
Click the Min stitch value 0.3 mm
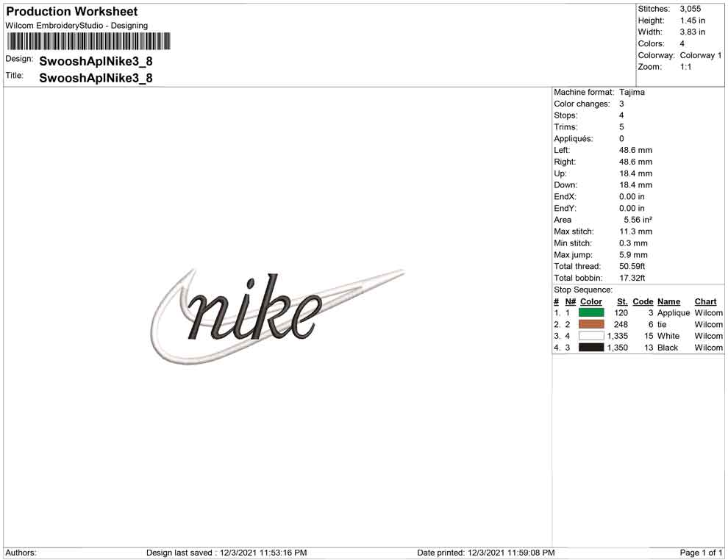633,243
